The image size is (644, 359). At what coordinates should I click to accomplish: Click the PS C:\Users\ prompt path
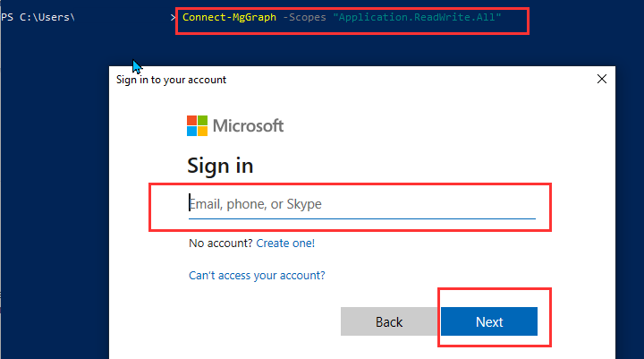coord(38,17)
